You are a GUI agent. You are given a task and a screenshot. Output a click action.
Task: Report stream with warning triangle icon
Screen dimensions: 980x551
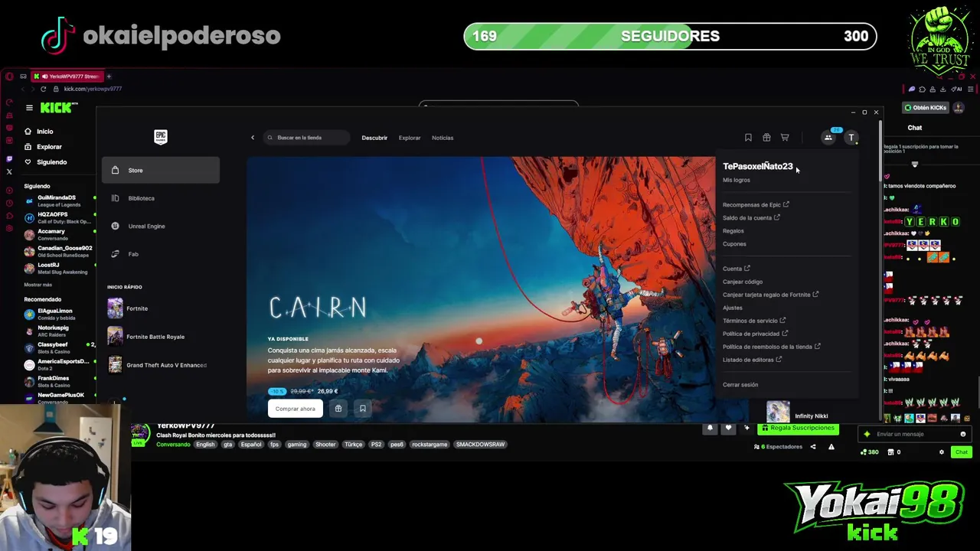click(x=831, y=447)
